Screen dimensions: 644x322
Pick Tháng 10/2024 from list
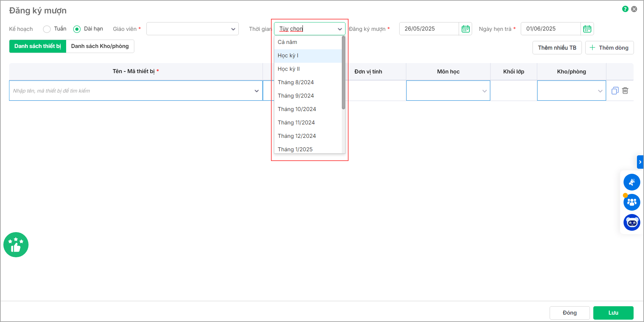(x=308, y=109)
